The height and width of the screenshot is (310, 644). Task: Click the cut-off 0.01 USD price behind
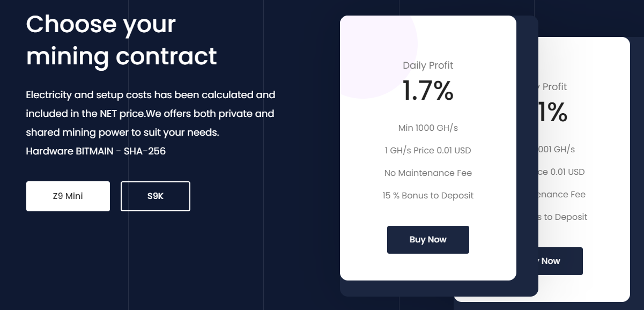pyautogui.click(x=561, y=172)
